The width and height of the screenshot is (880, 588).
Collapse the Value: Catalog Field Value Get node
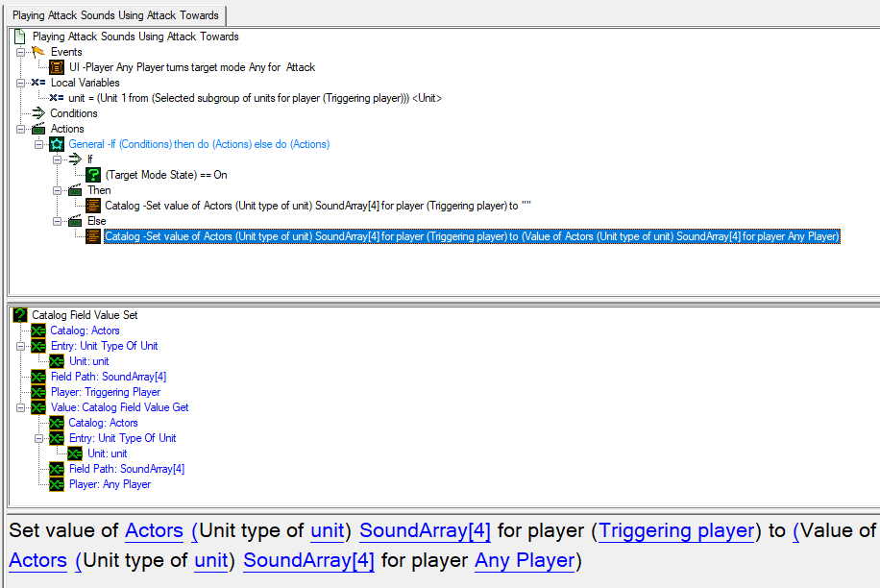(21, 408)
